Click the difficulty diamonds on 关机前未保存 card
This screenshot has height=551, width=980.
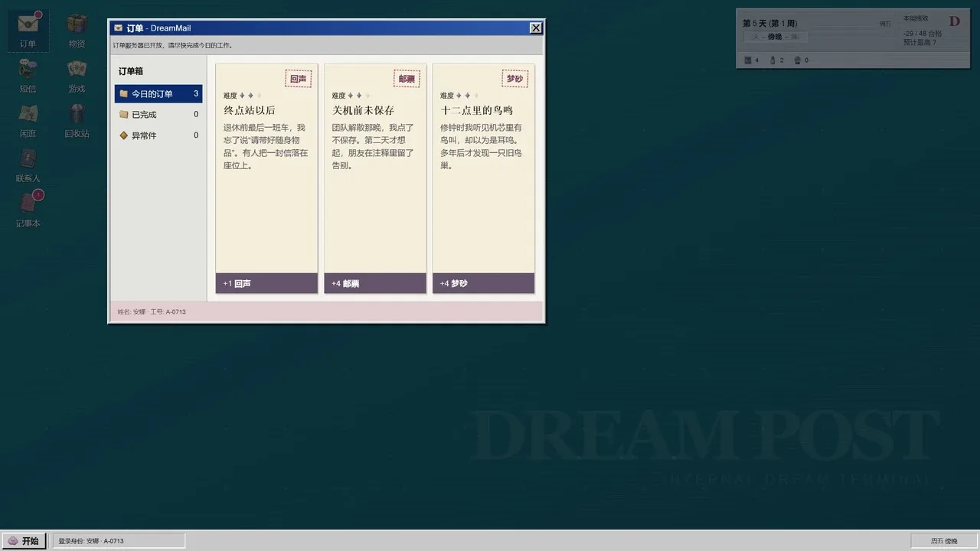click(x=358, y=96)
